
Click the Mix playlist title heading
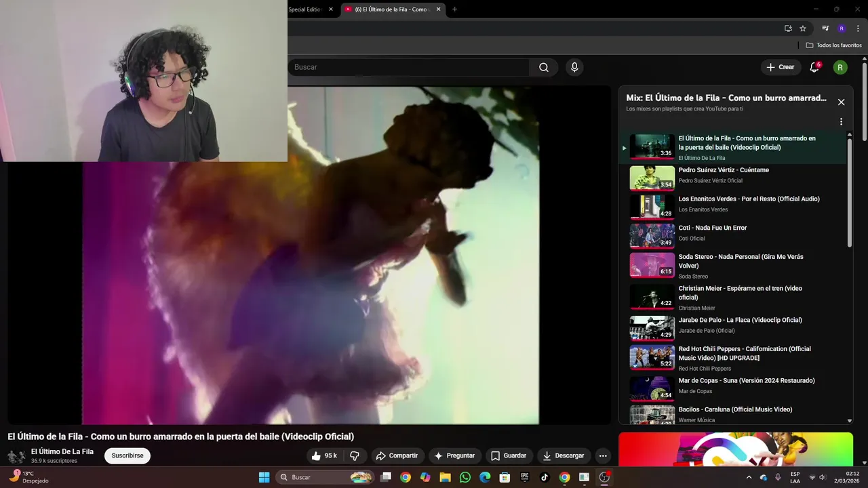[726, 98]
